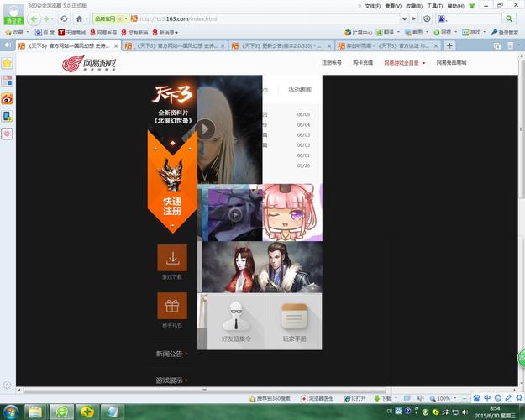This screenshot has width=525, height=420.
Task: Click the page horizontal scrollbar
Action: (204, 391)
